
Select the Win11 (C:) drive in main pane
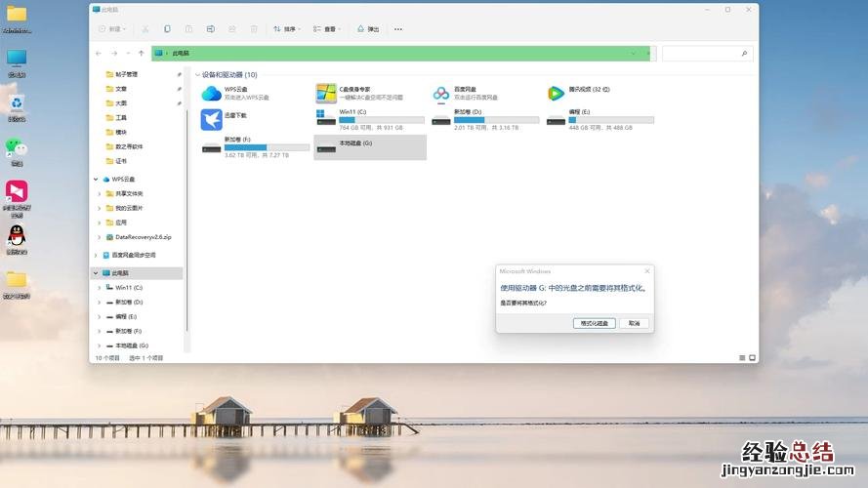pos(370,119)
